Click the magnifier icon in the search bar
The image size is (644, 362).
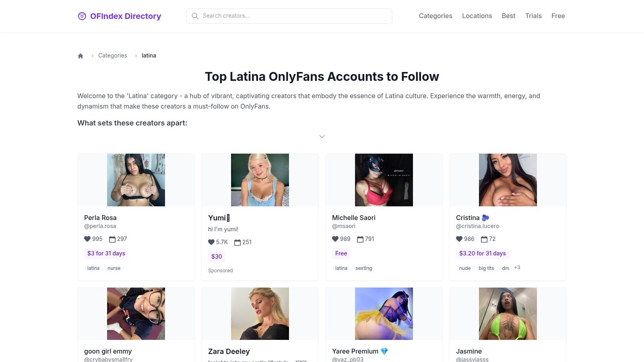tap(195, 16)
